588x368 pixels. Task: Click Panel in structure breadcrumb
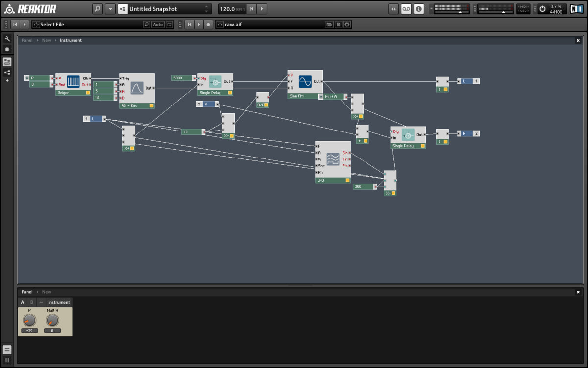coord(27,40)
